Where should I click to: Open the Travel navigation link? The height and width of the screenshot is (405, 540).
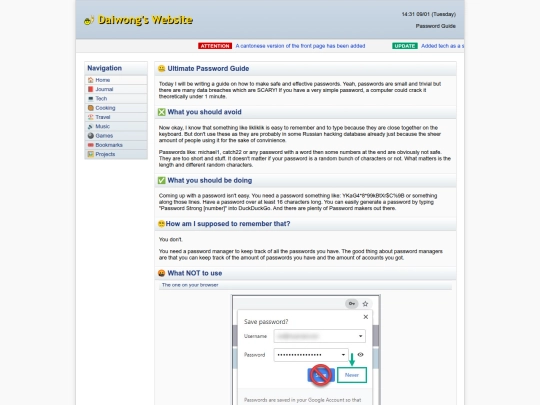103,117
